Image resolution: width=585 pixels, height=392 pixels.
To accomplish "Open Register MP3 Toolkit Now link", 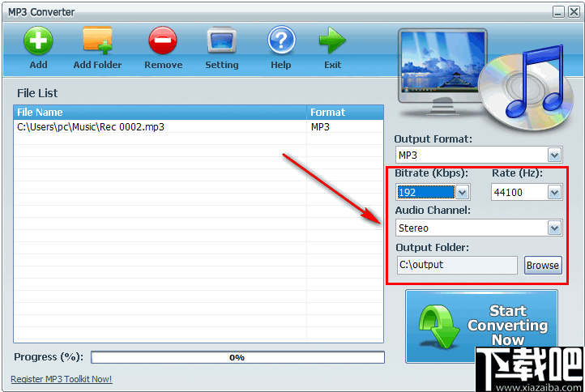I will click(x=62, y=379).
